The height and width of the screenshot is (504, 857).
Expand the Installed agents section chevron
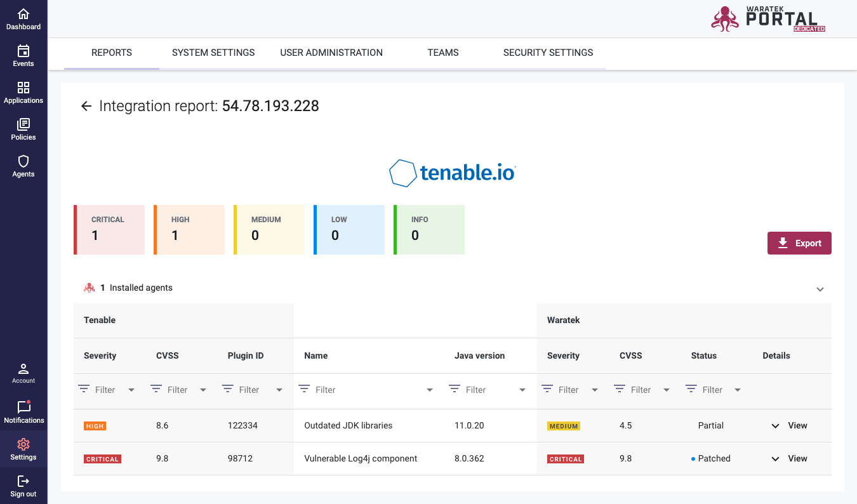820,289
